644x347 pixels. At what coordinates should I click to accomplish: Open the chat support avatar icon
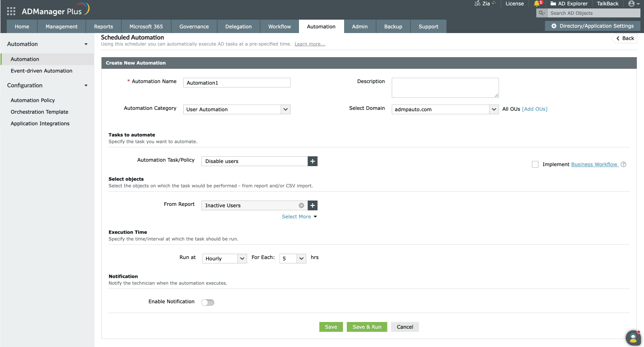point(633,338)
